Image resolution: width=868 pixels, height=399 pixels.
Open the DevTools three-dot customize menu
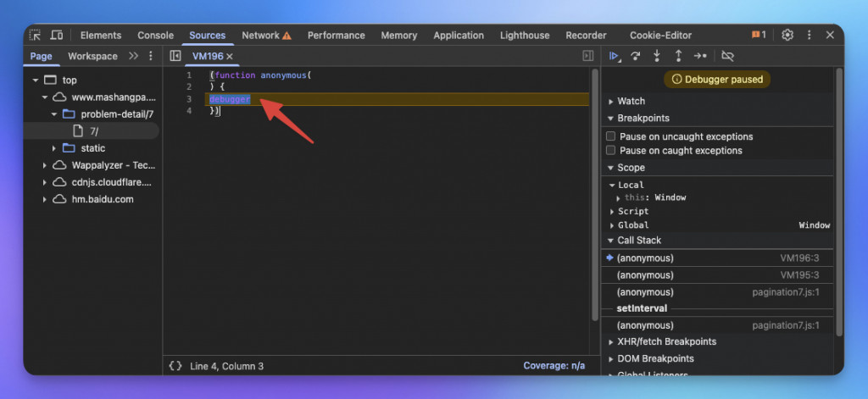(x=809, y=35)
